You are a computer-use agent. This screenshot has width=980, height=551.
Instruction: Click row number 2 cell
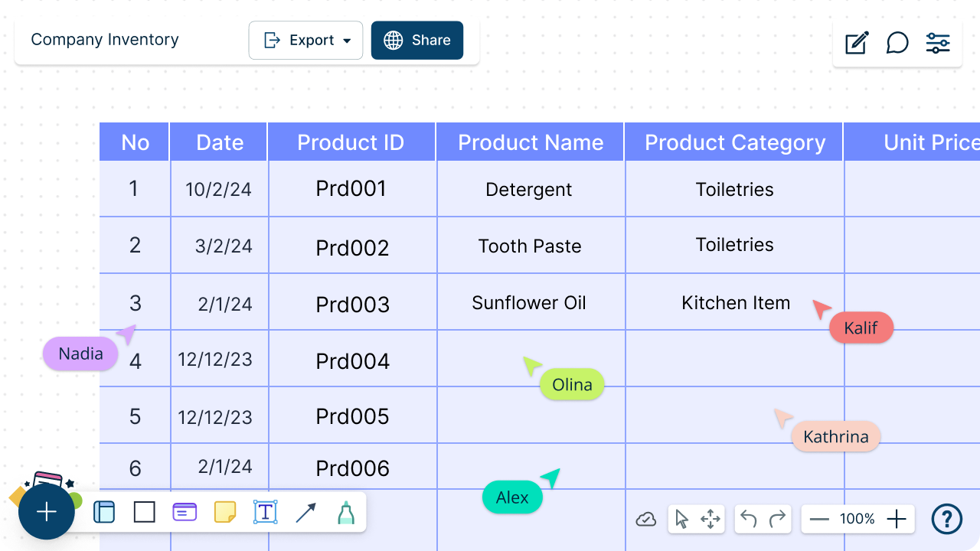click(135, 244)
